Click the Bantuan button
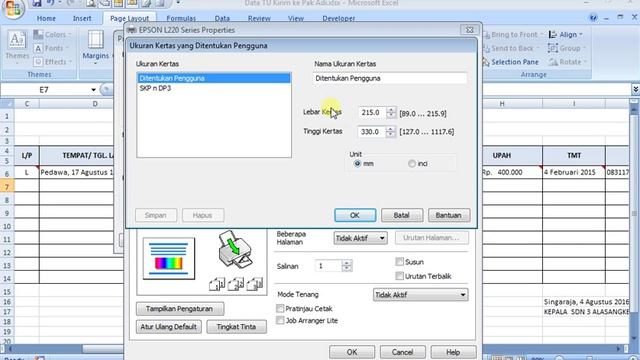This screenshot has width=640, height=360. tap(449, 215)
